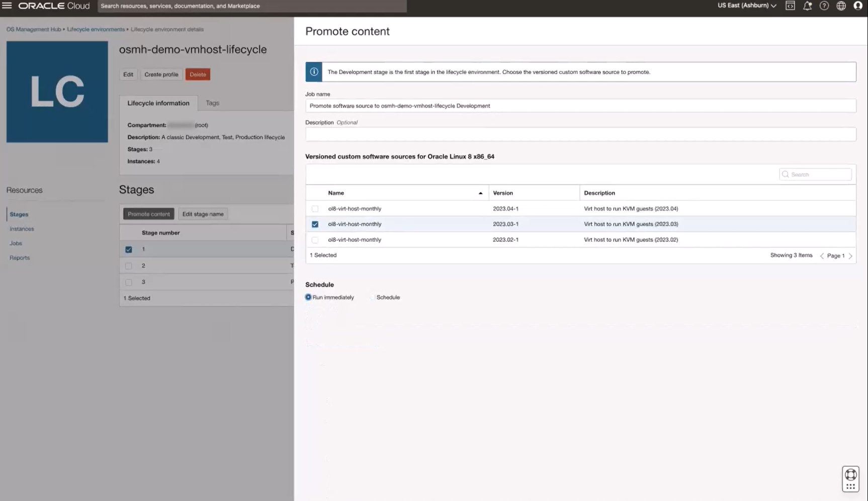This screenshot has width=868, height=501.
Task: Click the Lifecycle environments breadcrumb link
Action: (x=96, y=29)
